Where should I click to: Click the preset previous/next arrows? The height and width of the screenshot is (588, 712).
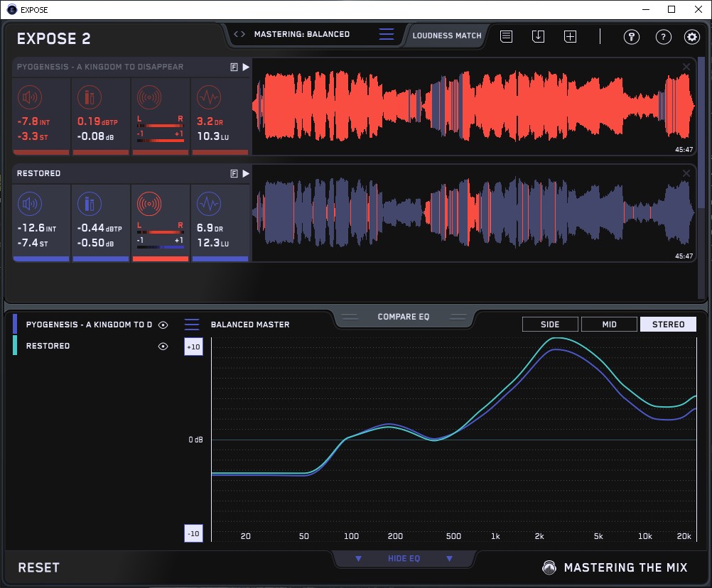tap(239, 34)
